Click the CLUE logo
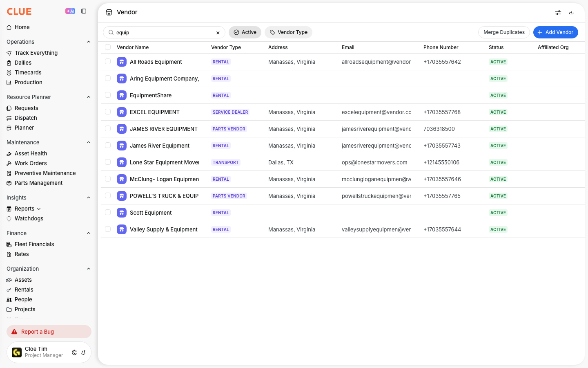 19,11
